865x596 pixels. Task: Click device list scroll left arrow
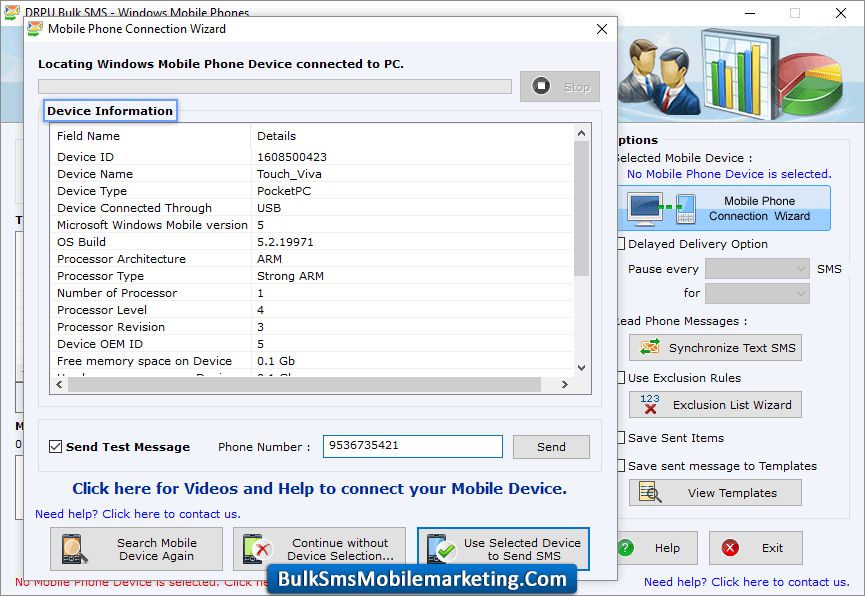(60, 385)
